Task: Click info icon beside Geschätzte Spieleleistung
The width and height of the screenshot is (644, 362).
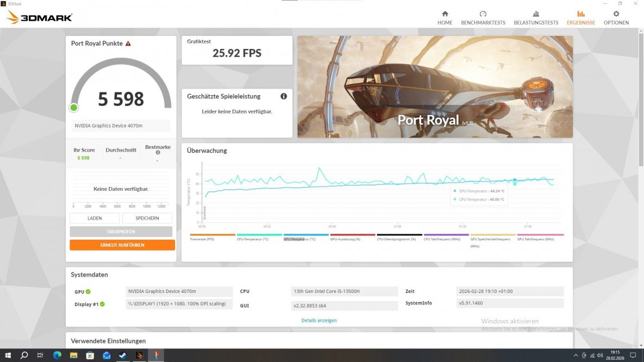Action: pyautogui.click(x=283, y=96)
